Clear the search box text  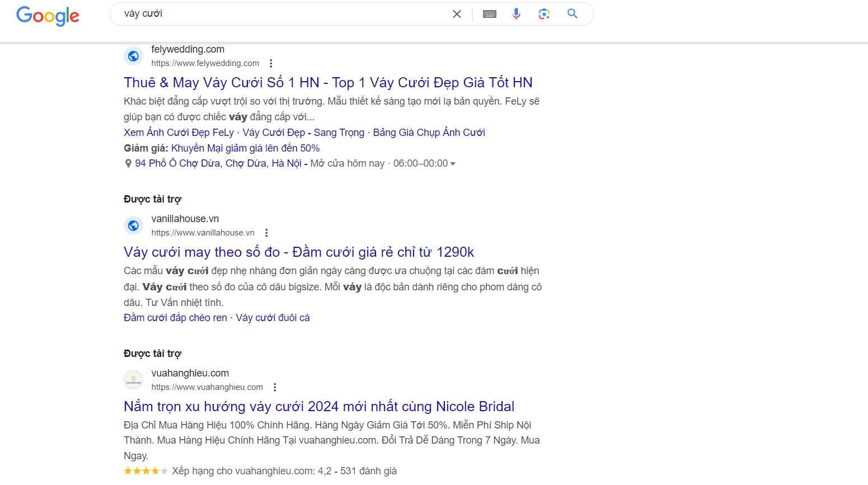[x=457, y=14]
